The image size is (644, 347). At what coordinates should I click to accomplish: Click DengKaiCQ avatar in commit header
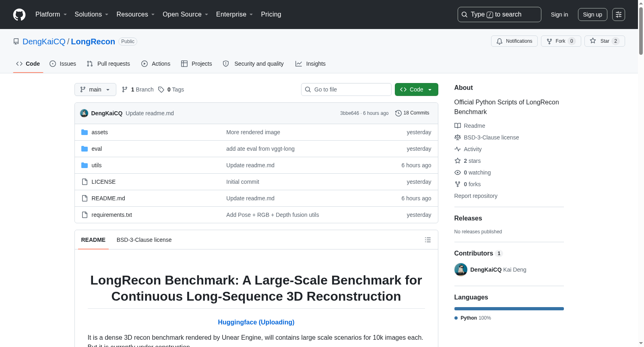coord(84,113)
